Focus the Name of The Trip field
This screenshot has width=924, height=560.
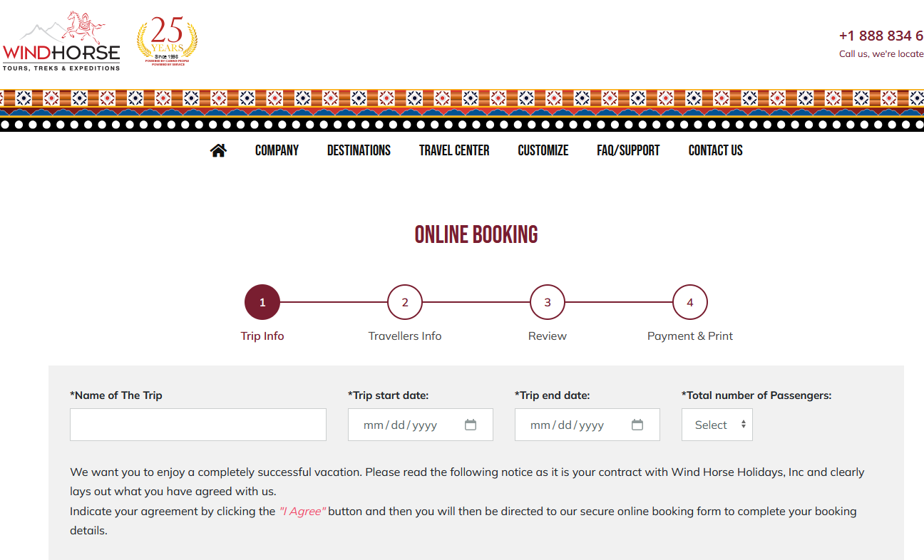198,425
